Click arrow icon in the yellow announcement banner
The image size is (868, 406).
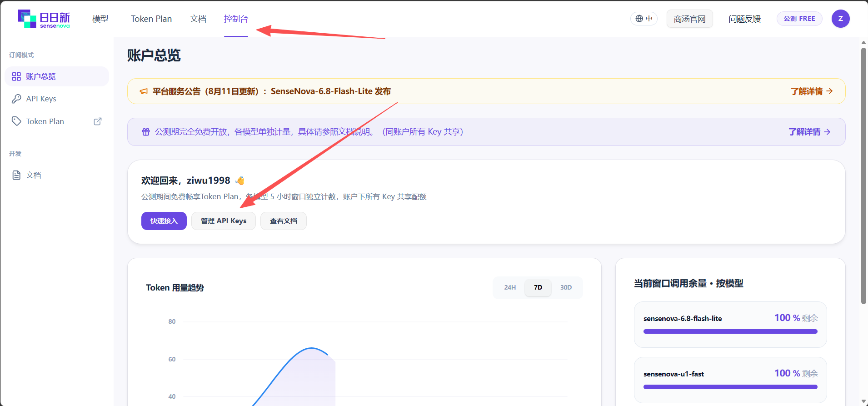829,91
